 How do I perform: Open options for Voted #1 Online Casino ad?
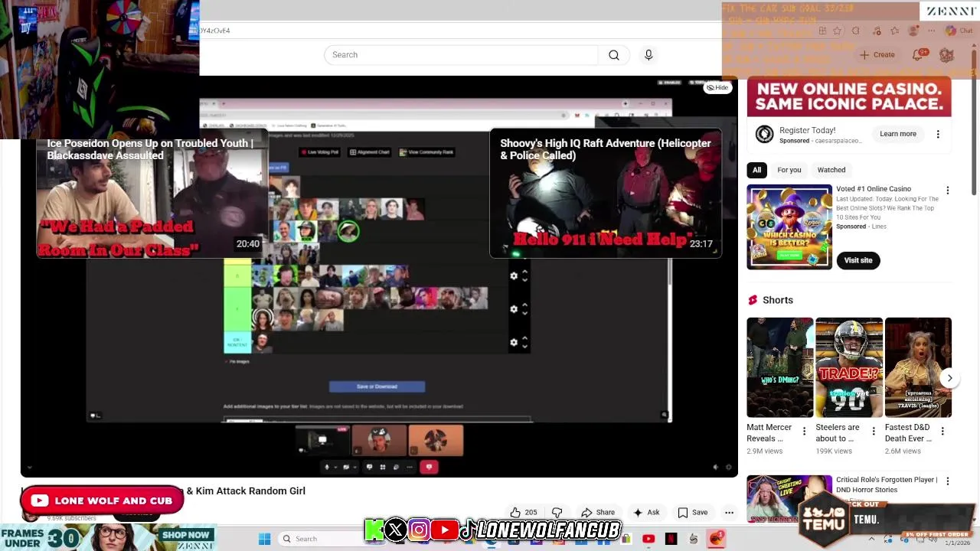[x=947, y=191]
